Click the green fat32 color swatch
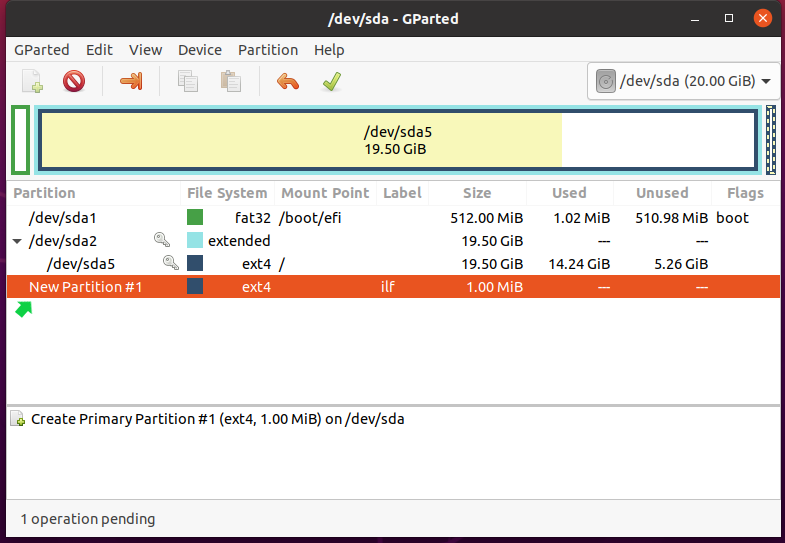 pyautogui.click(x=195, y=217)
